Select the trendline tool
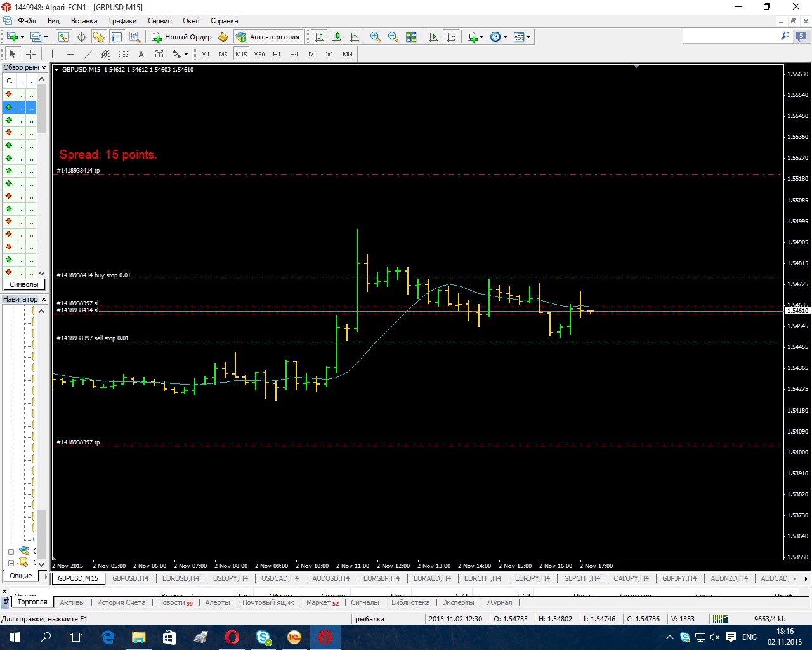This screenshot has width=812, height=650. 88,54
